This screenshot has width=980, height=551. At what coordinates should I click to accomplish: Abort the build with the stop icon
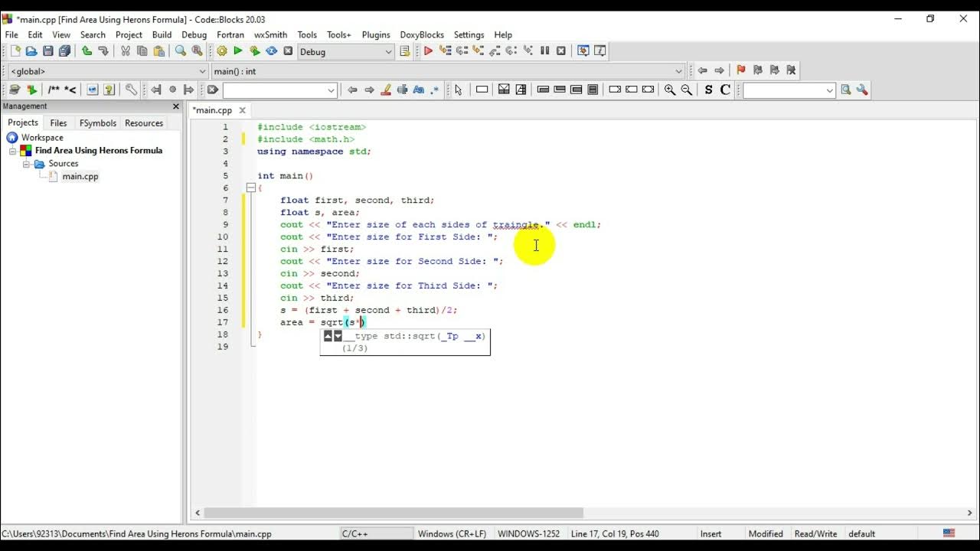[x=288, y=51]
